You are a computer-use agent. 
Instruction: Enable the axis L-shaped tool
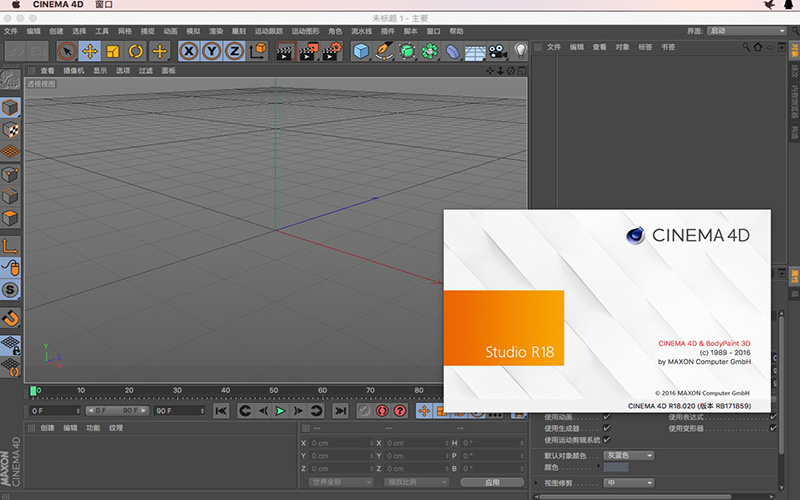(x=10, y=246)
